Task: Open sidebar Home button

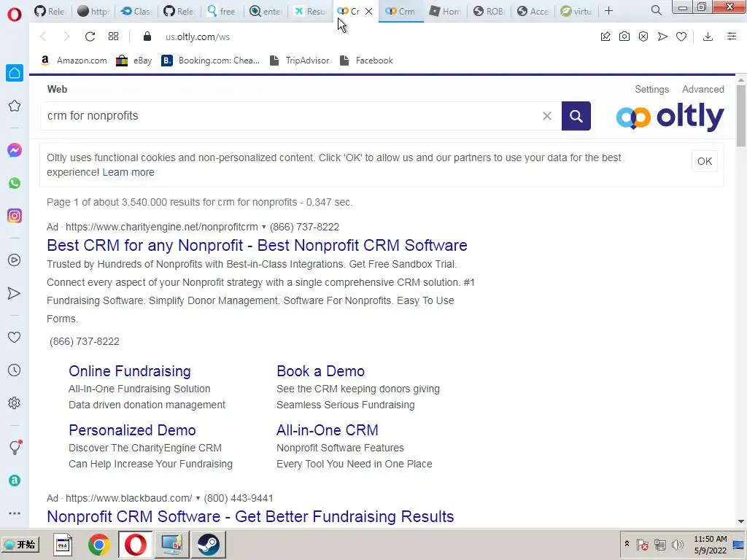Action: [15, 73]
